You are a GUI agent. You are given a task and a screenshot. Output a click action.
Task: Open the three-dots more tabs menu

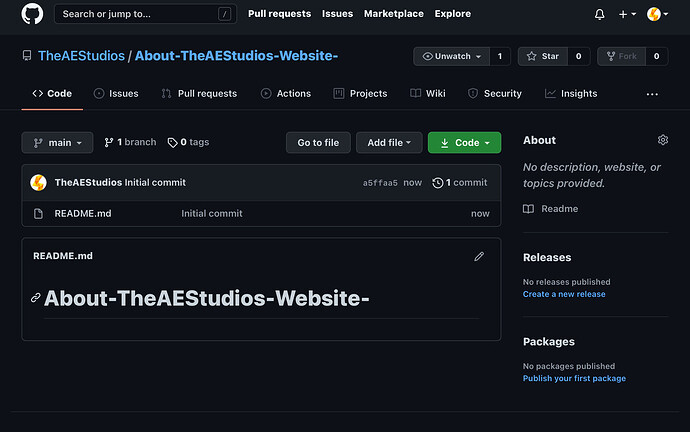click(x=652, y=94)
